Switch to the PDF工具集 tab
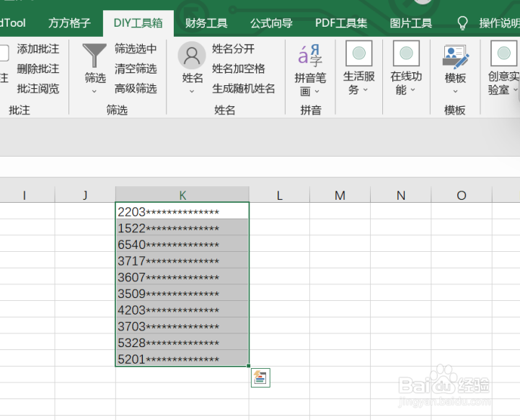The width and height of the screenshot is (520, 420). coord(341,23)
